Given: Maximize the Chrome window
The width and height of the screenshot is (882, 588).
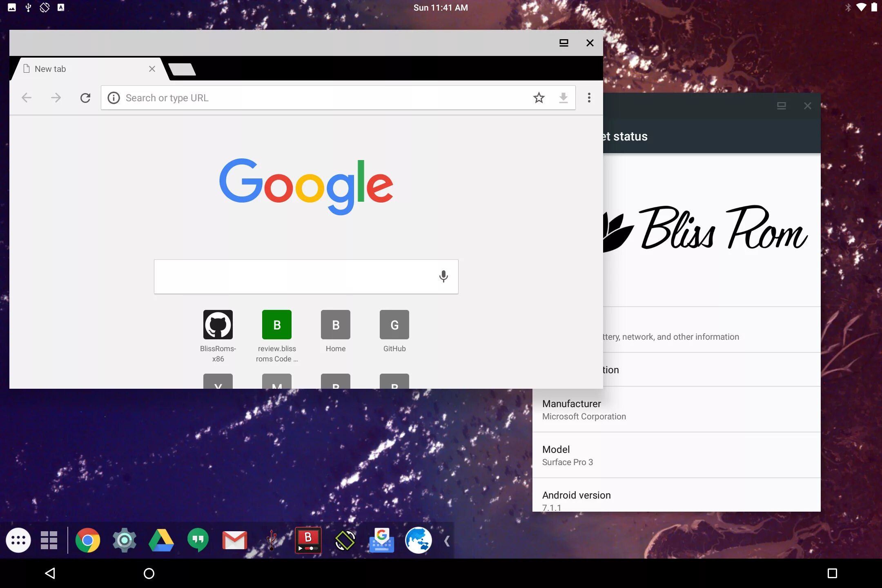Looking at the screenshot, I should point(563,43).
